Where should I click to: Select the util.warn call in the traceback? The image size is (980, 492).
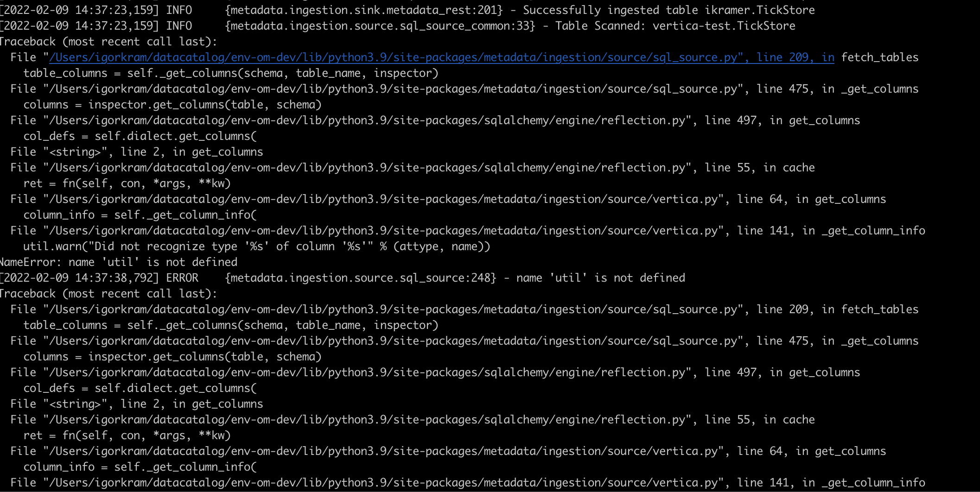[x=257, y=246]
